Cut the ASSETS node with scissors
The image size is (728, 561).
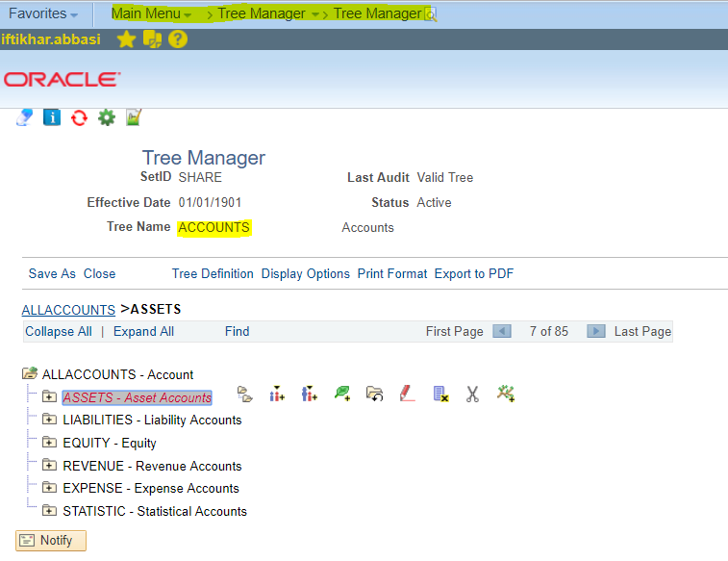click(472, 394)
